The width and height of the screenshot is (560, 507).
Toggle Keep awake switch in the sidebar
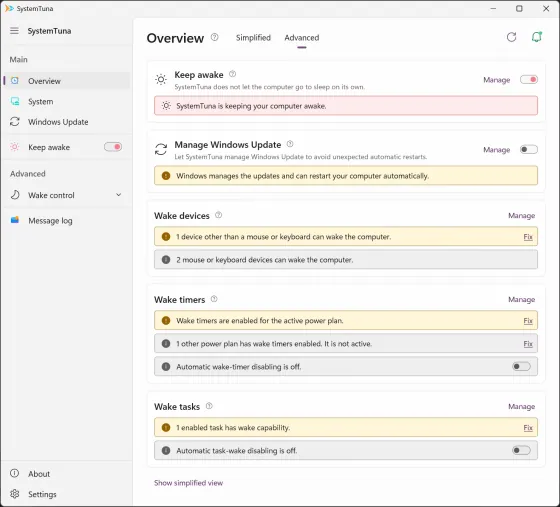point(113,147)
